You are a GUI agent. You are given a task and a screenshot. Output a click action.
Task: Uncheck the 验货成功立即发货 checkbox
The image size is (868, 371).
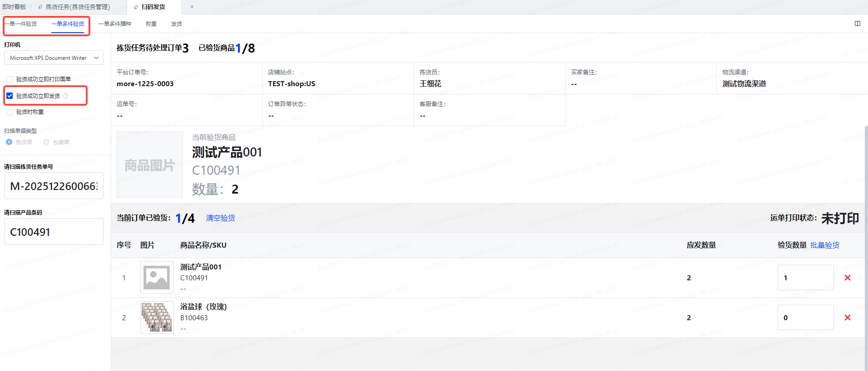(10, 96)
